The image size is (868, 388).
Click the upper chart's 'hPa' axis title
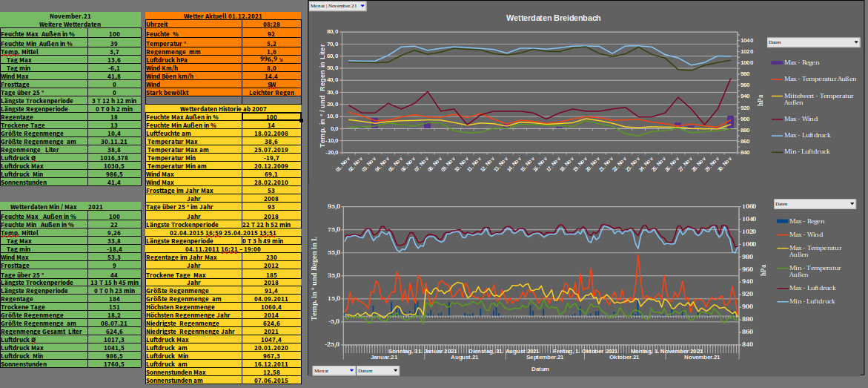click(759, 99)
